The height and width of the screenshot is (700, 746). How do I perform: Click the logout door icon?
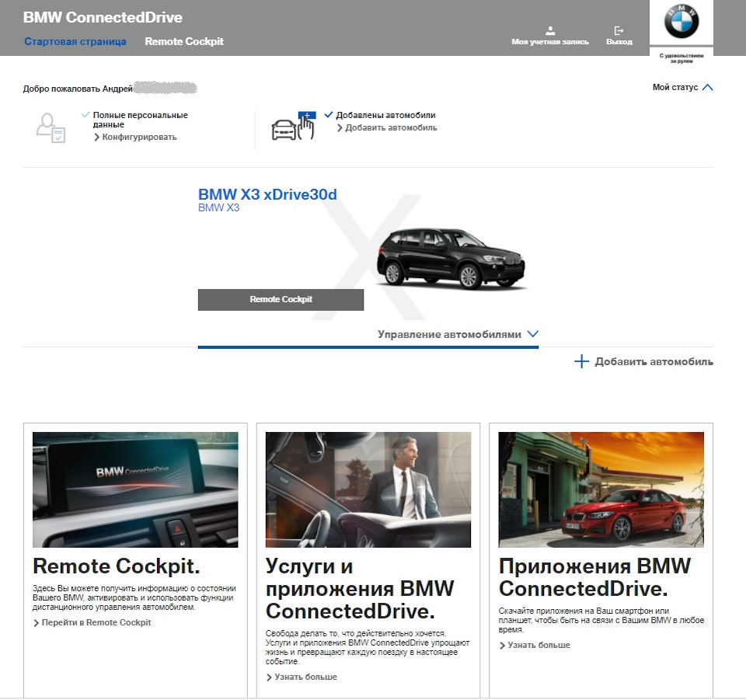coord(619,31)
